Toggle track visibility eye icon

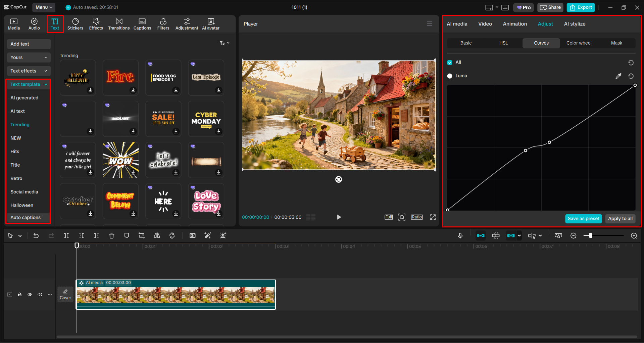click(x=30, y=295)
